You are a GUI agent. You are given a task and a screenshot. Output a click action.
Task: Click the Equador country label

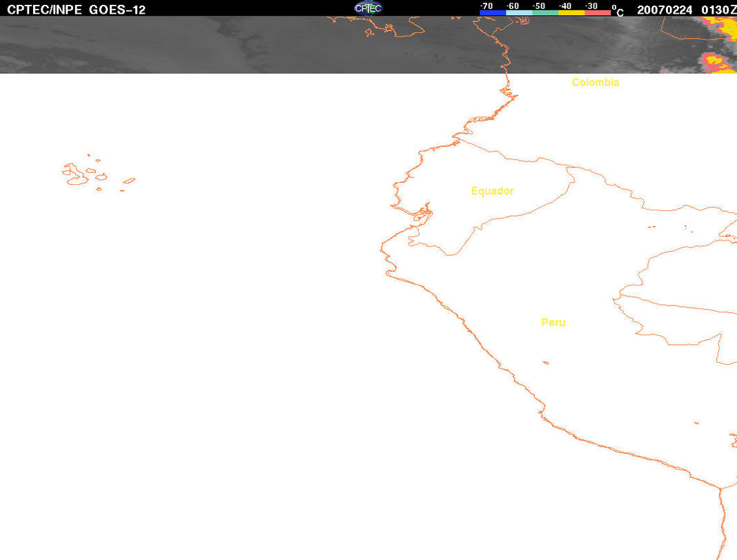click(x=492, y=191)
